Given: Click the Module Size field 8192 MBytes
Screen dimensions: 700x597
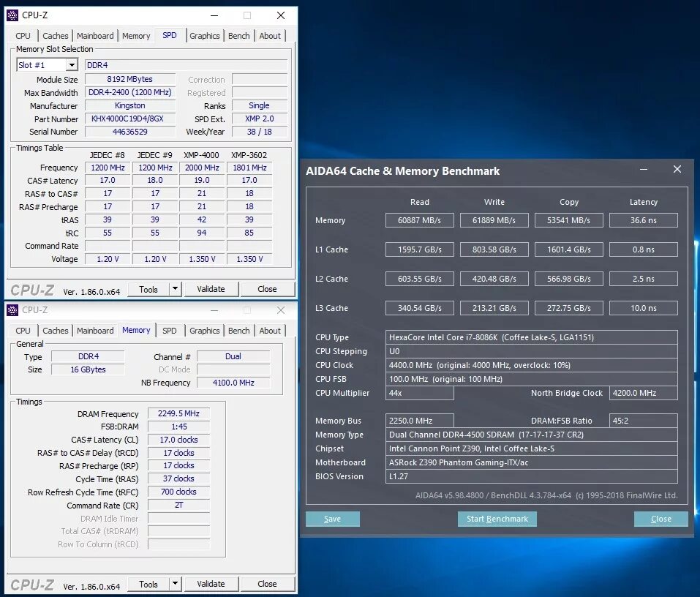Looking at the screenshot, I should click(x=130, y=79).
